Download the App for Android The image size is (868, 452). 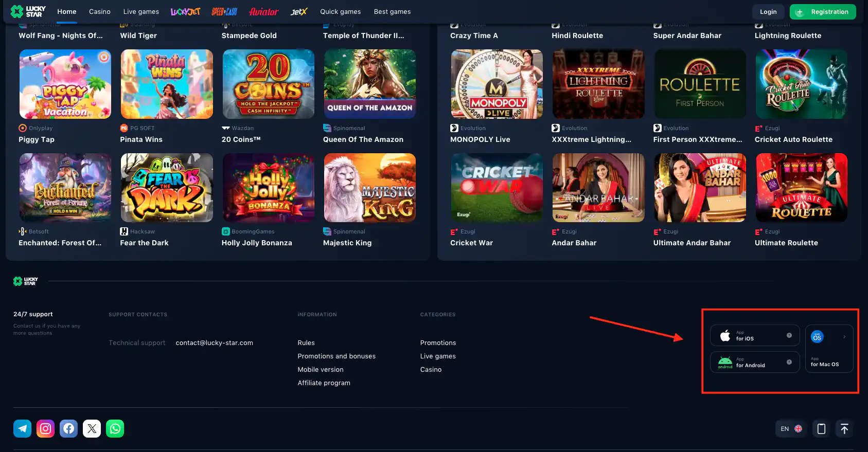point(750,363)
